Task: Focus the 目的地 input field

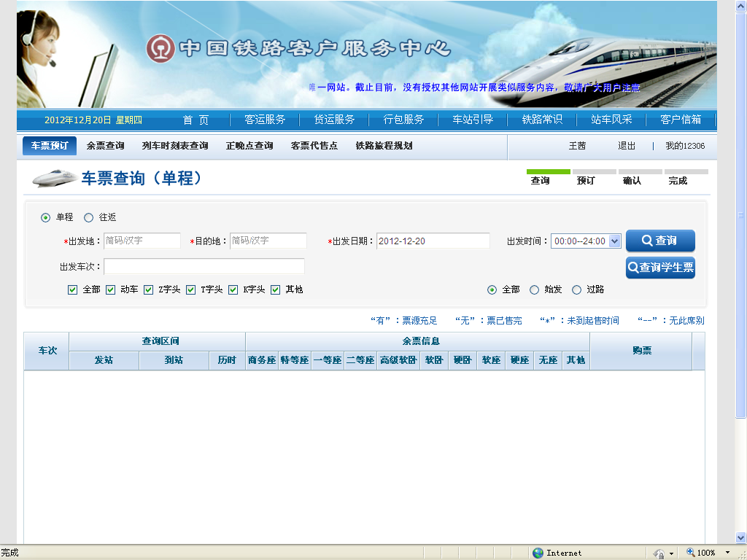Action: [268, 241]
